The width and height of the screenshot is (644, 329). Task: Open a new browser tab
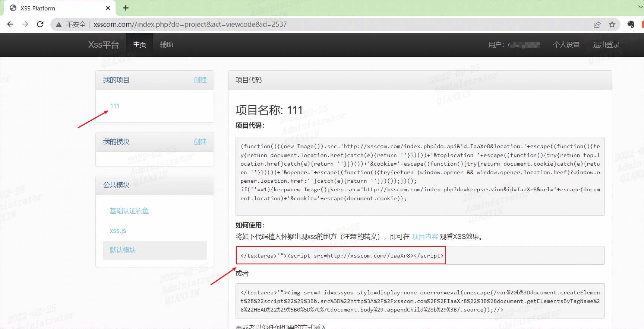click(x=126, y=8)
